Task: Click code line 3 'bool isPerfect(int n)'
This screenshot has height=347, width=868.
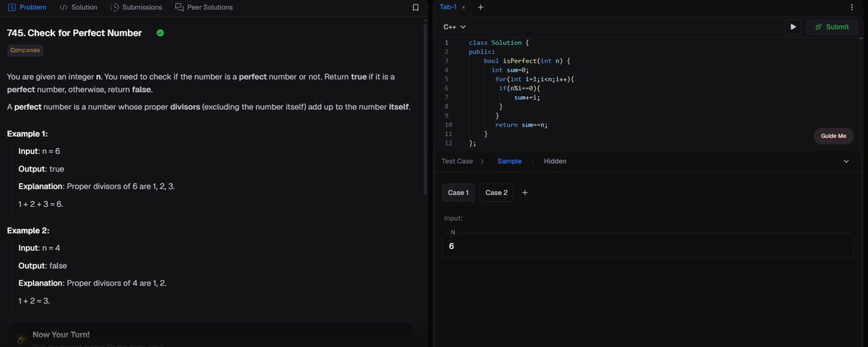Action: (528, 61)
